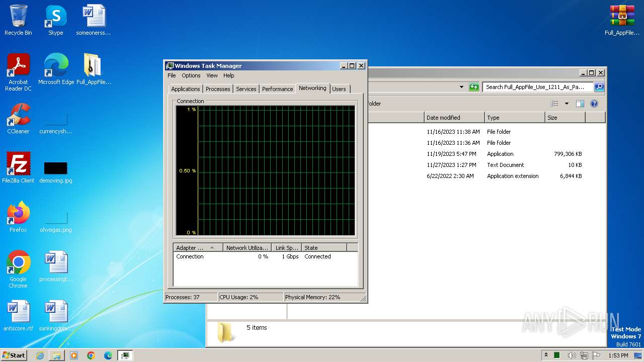Screen dimensions: 644x362
Task: Click the Explorer search input field
Action: (537, 87)
